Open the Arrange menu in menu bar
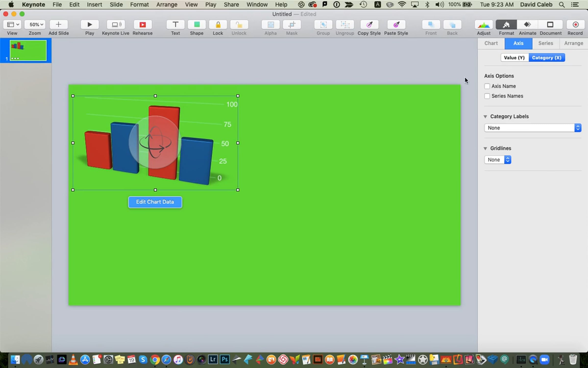The image size is (588, 368). [167, 4]
